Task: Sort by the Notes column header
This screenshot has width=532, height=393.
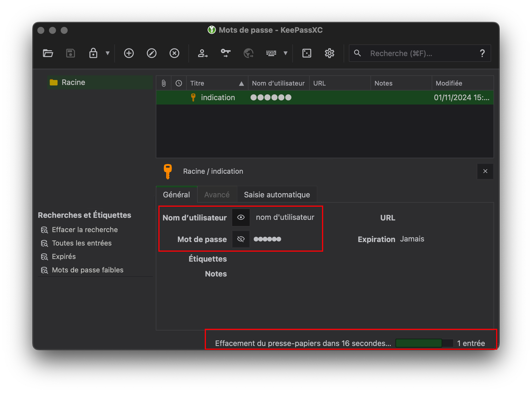Action: [x=401, y=84]
